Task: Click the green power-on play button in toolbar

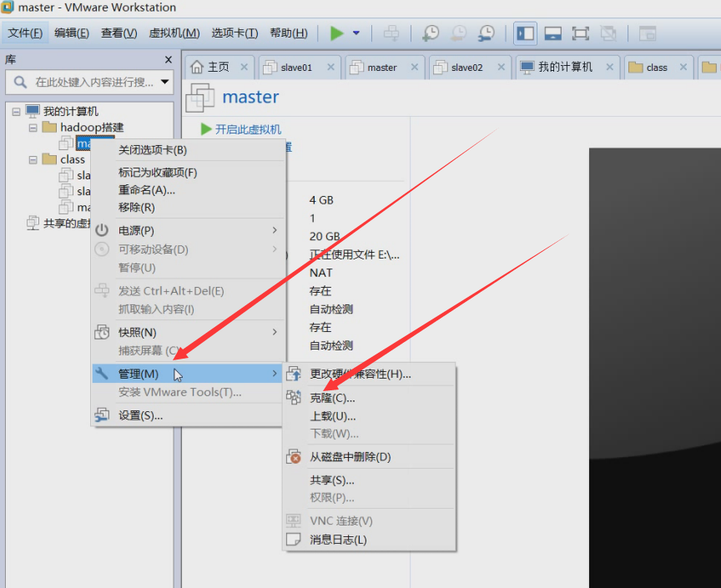Action: (x=336, y=33)
